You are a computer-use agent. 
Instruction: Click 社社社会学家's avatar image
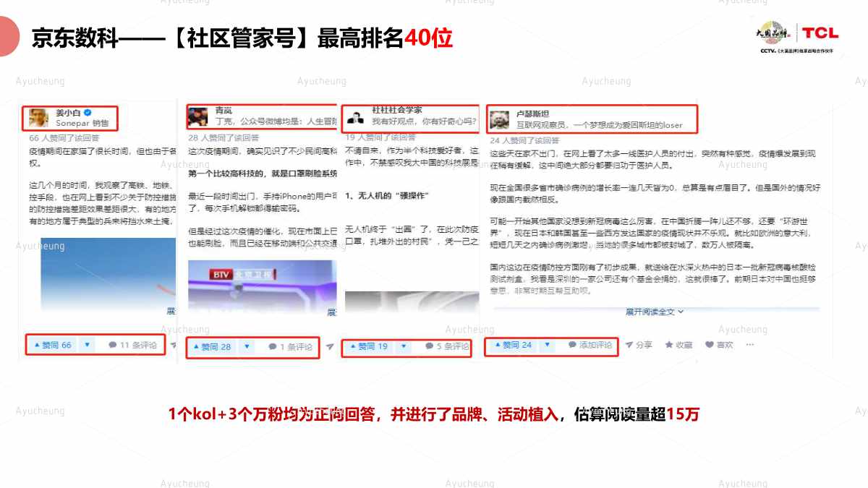(x=354, y=117)
